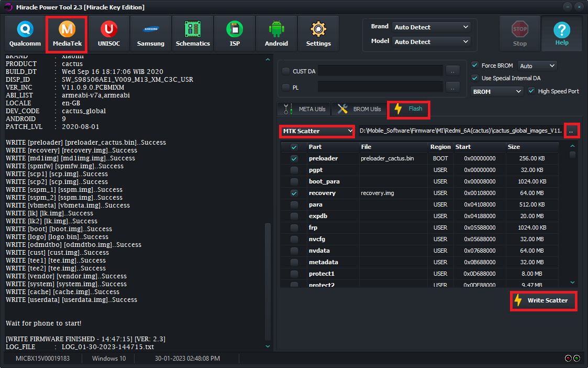
Task: Click LOG_01-30-2023-144715.txt log file name
Action: [108, 347]
